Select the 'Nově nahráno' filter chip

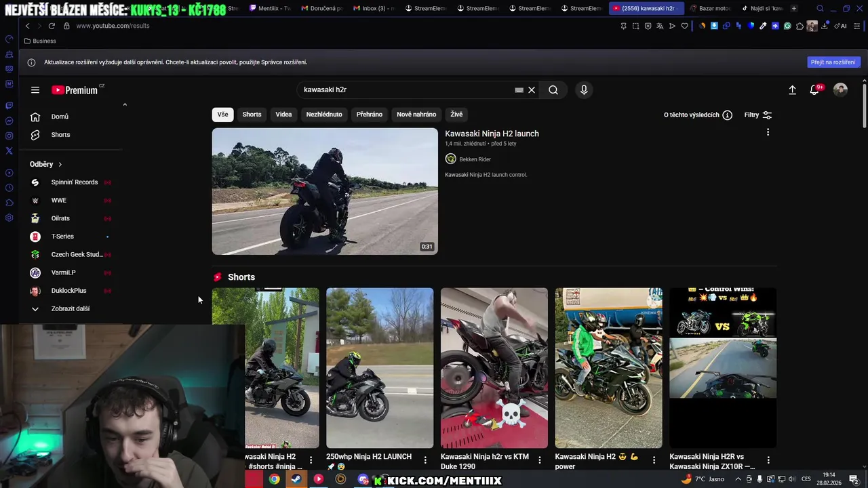point(416,115)
